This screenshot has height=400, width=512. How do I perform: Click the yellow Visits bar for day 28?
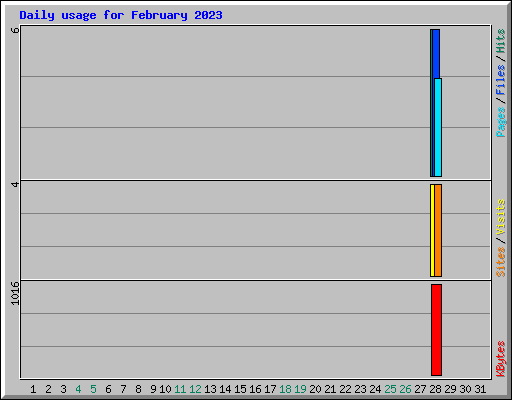[432, 230]
